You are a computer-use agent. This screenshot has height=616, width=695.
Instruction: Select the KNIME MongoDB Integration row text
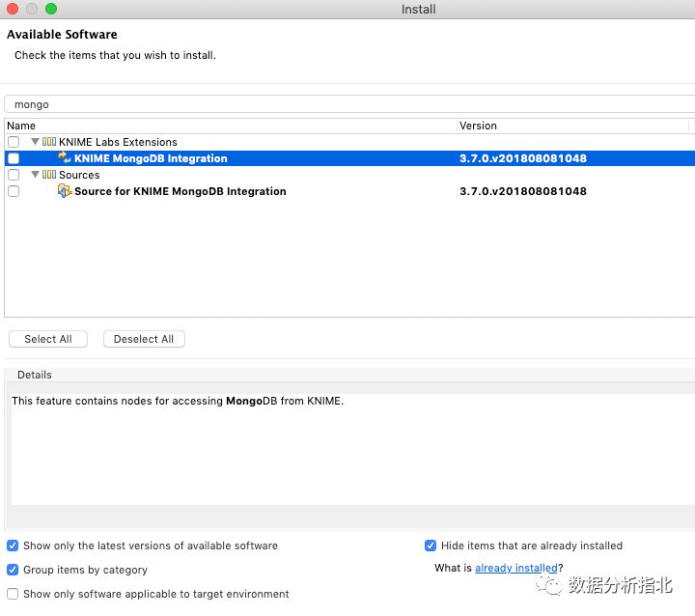coord(151,158)
